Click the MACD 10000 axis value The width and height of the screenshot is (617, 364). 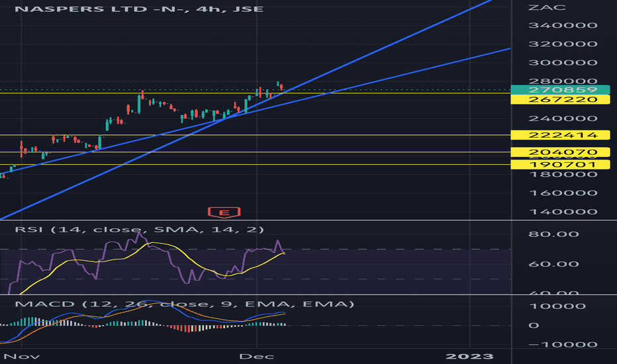click(557, 306)
